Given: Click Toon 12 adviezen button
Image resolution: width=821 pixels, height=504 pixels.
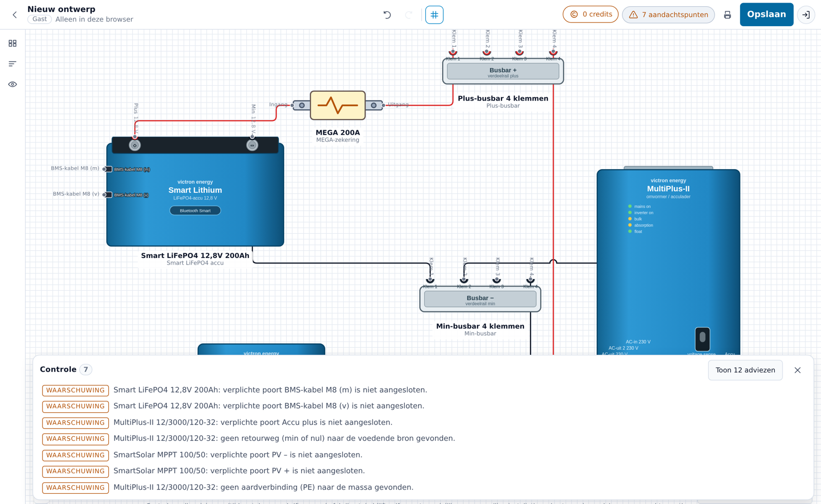Looking at the screenshot, I should point(745,370).
